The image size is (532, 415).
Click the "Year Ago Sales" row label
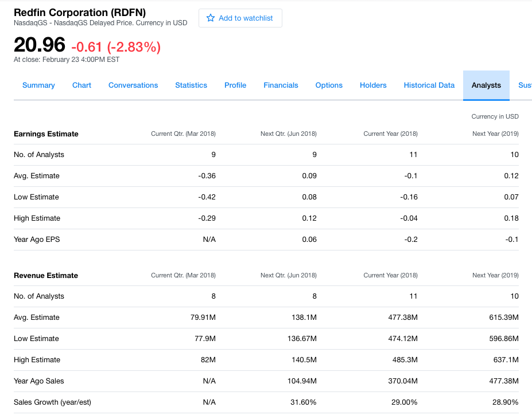(x=38, y=381)
